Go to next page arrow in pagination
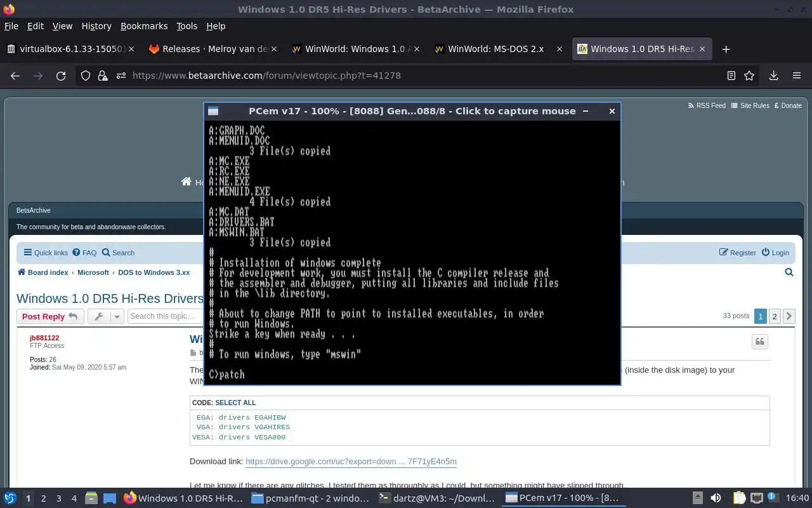This screenshot has width=812, height=508. click(x=789, y=316)
